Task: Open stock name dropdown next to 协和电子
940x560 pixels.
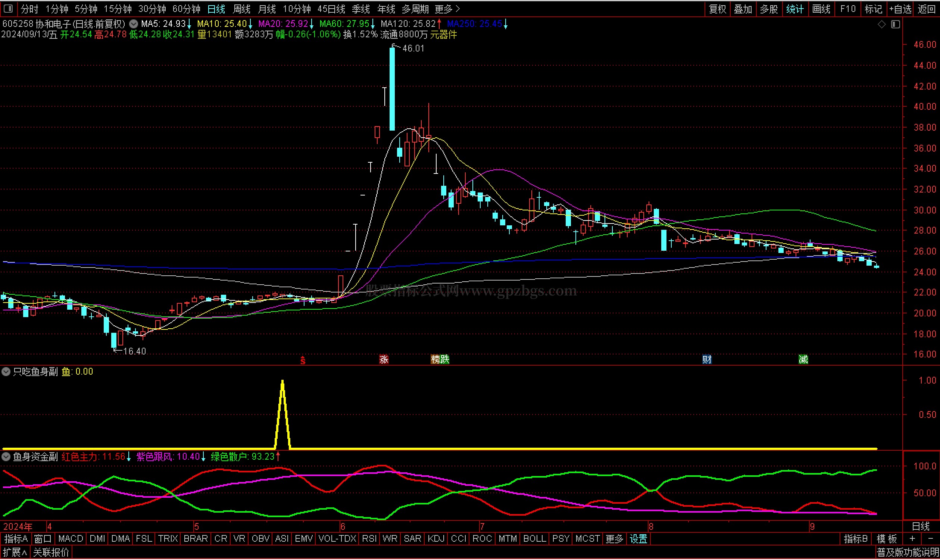Action: click(134, 24)
